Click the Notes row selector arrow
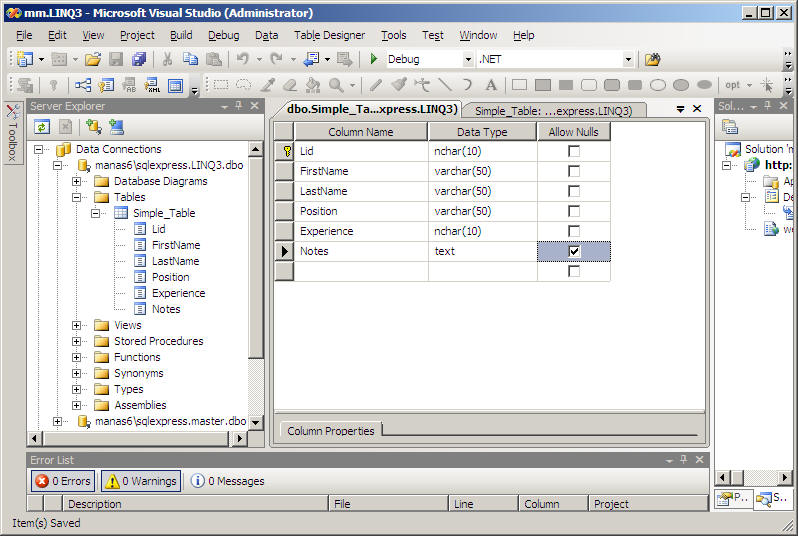798x536 pixels. pos(284,251)
